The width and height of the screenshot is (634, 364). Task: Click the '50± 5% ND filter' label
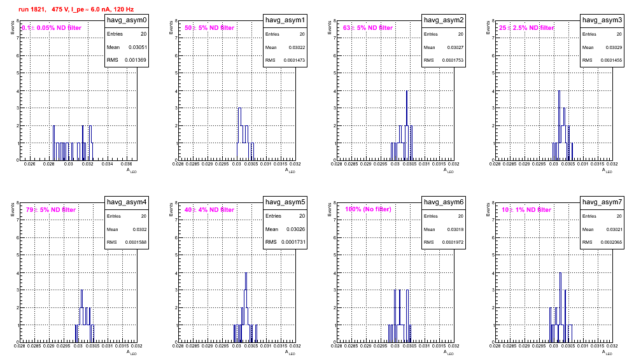pos(209,28)
